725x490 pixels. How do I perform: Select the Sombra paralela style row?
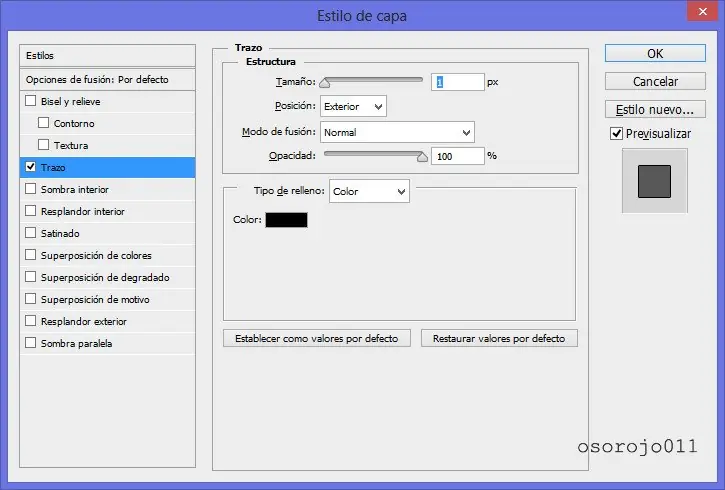click(x=107, y=343)
